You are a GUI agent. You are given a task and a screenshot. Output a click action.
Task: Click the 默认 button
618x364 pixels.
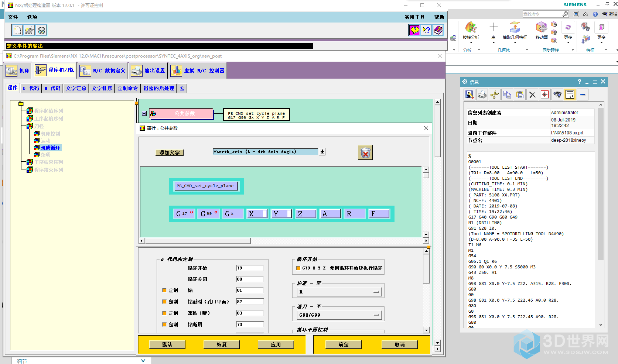tap(167, 344)
